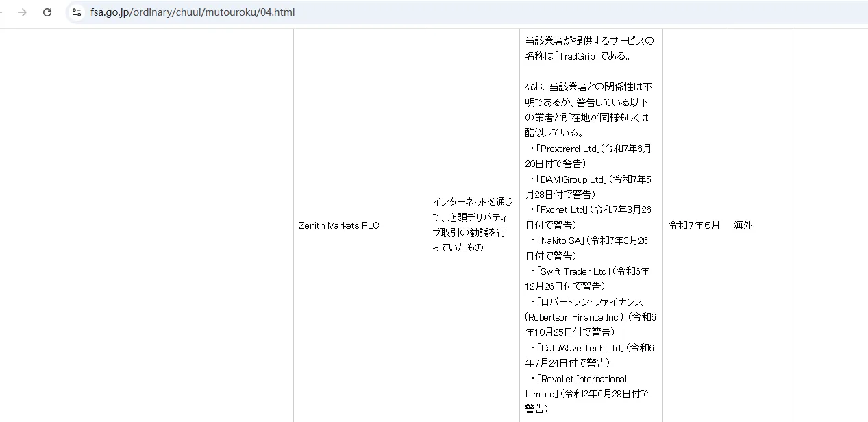Open site information icon in address bar

[x=77, y=12]
